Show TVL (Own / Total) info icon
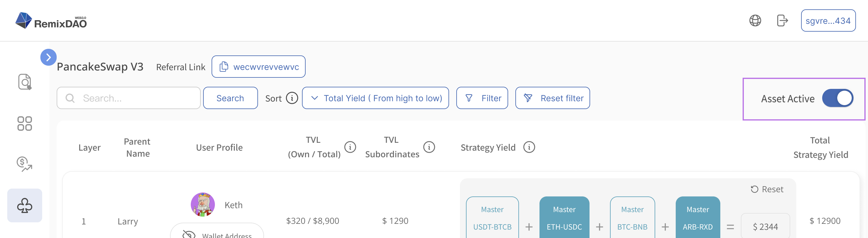Image resolution: width=868 pixels, height=238 pixels. coord(350,147)
